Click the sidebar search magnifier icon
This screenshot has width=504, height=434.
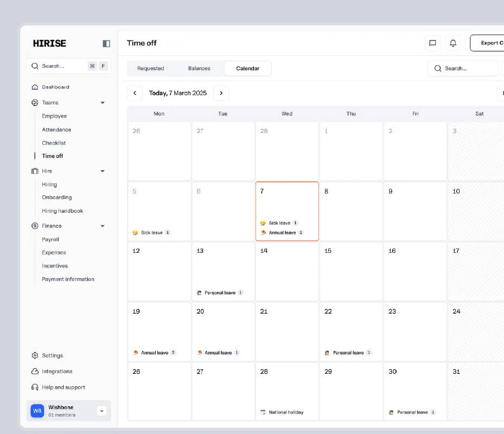tap(35, 66)
